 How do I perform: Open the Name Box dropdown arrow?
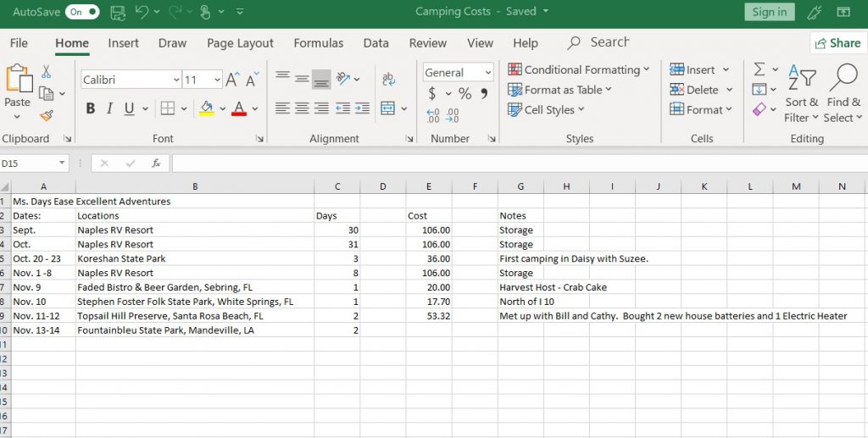[x=61, y=164]
